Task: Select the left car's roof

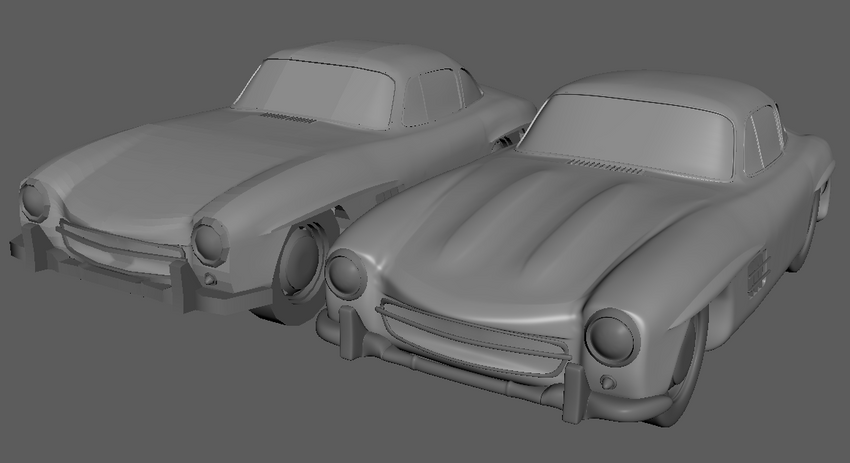Action: (358, 56)
